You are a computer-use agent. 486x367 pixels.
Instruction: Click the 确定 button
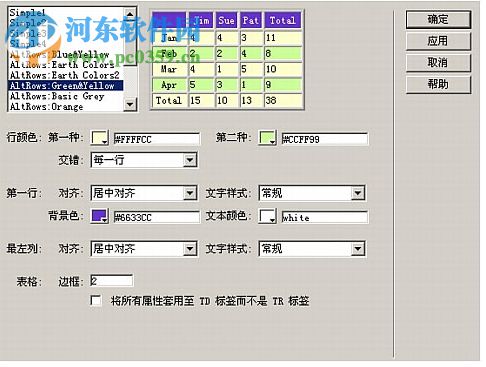[438, 19]
